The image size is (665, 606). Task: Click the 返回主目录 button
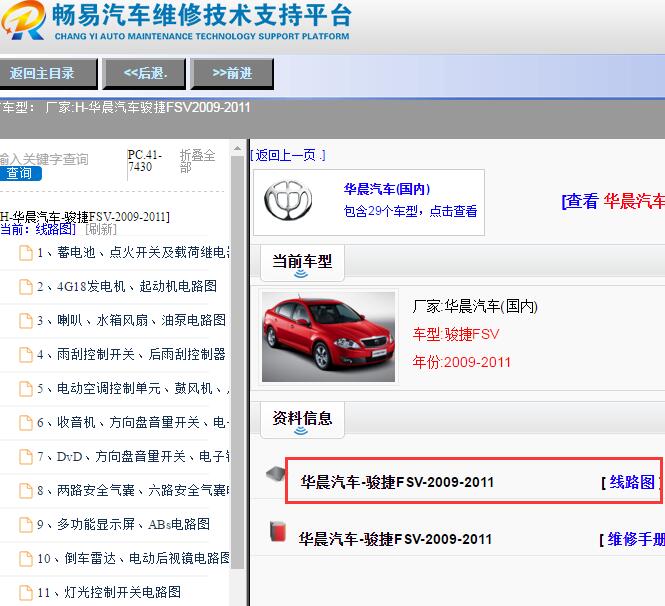[48, 74]
